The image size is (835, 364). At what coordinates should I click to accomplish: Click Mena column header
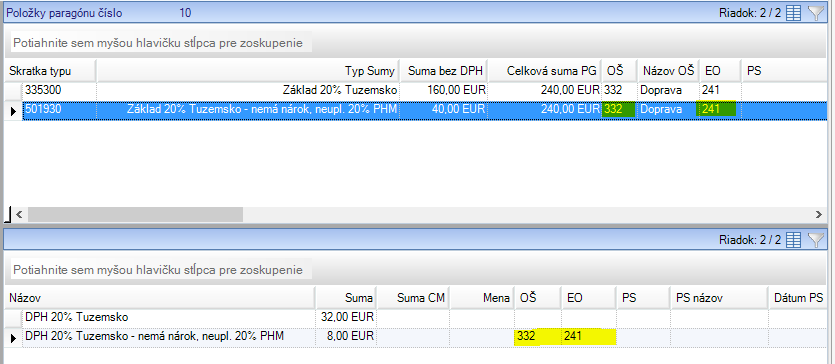482,298
